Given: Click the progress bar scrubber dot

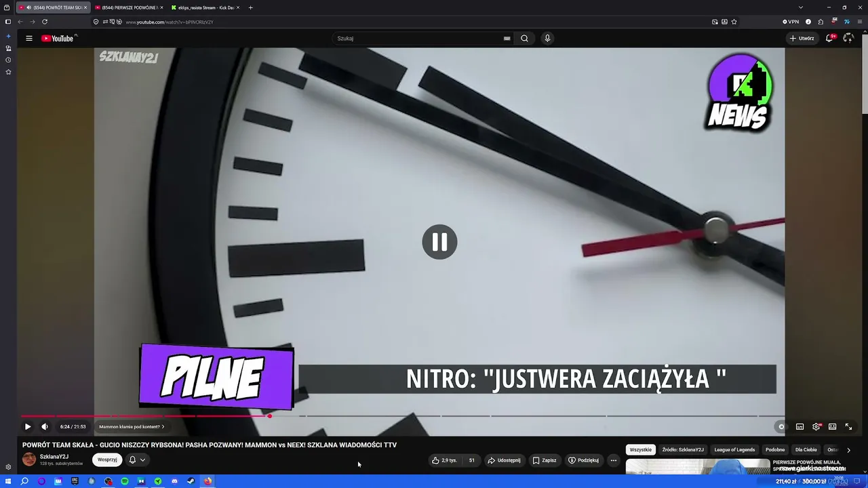Looking at the screenshot, I should tap(269, 416).
